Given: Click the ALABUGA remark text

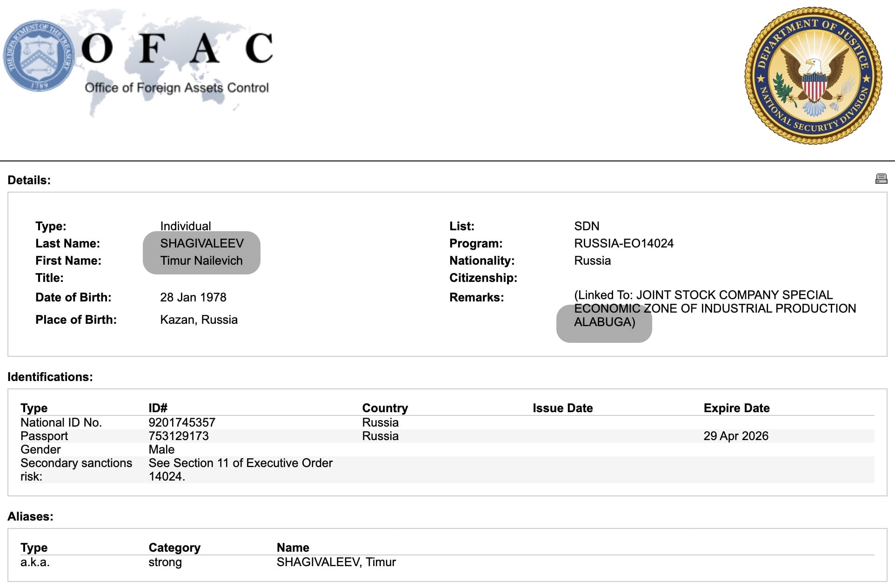Looking at the screenshot, I should pyautogui.click(x=604, y=322).
